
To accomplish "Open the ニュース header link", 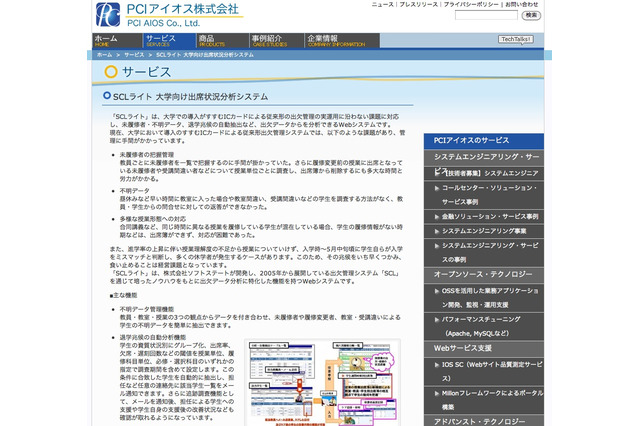I will pos(382,4).
